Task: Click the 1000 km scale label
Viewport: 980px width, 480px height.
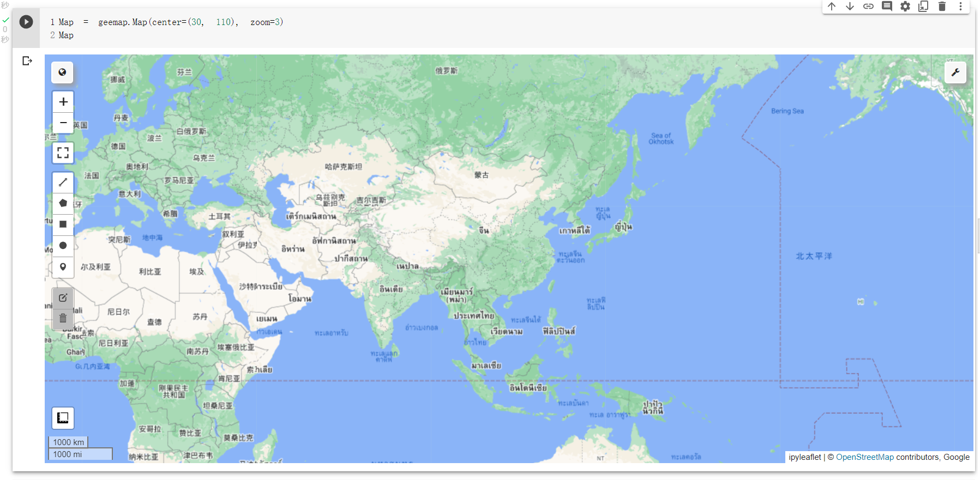Action: [x=69, y=442]
